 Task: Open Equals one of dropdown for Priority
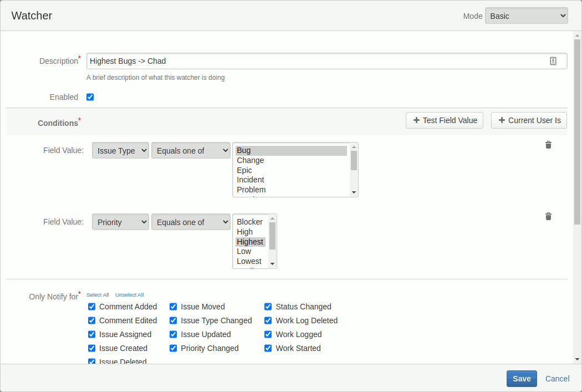191,222
